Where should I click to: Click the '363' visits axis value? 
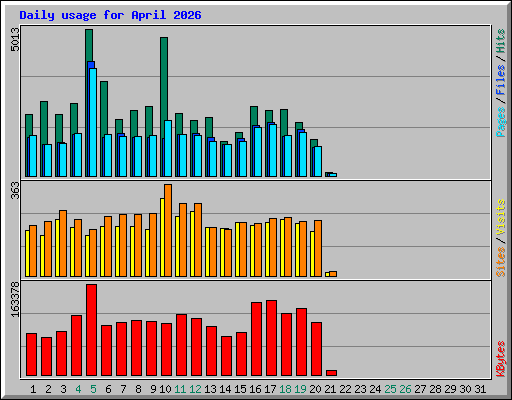15,191
